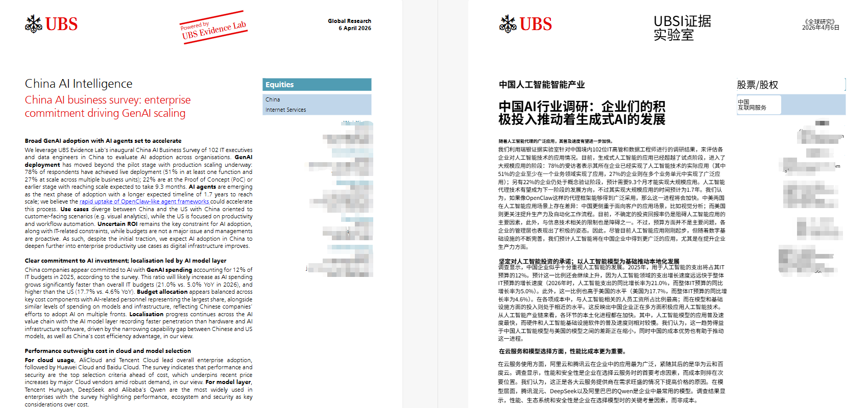Image resolution: width=868 pixels, height=408 pixels.
Task: Click the China Internet Services box
Action: (x=317, y=105)
